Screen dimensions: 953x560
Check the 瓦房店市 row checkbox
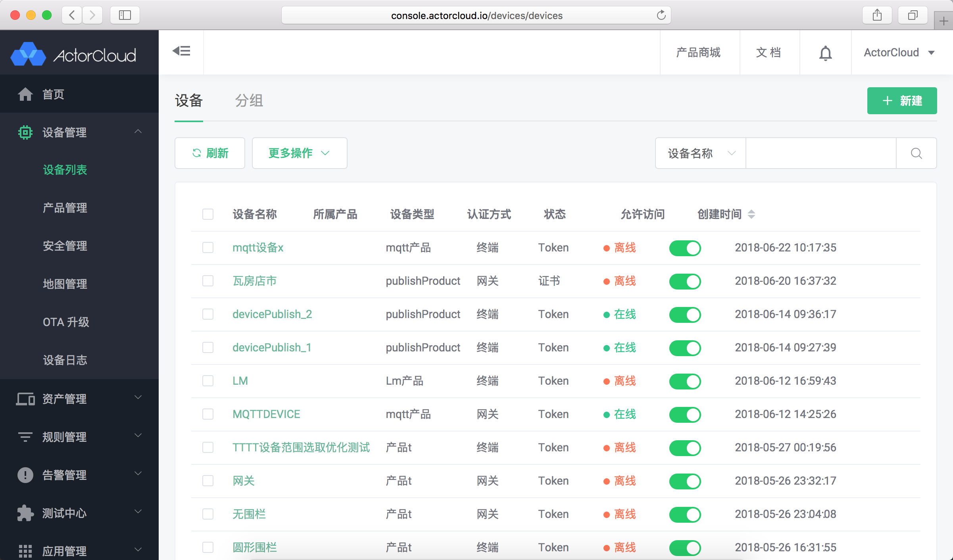pyautogui.click(x=208, y=281)
